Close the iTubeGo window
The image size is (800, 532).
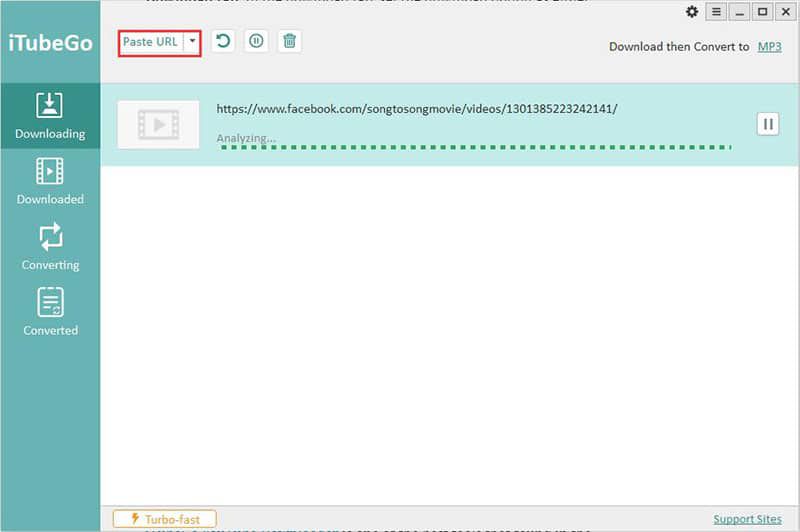[x=786, y=12]
